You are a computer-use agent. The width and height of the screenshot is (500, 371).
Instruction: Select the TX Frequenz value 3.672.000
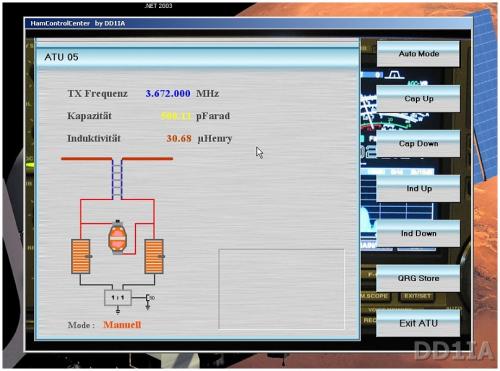coord(168,94)
